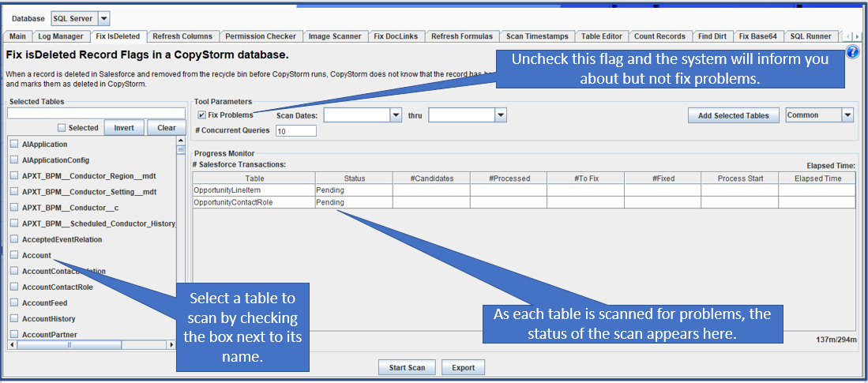Toggle the Selected filter checkbox
The width and height of the screenshot is (868, 383).
tap(62, 128)
